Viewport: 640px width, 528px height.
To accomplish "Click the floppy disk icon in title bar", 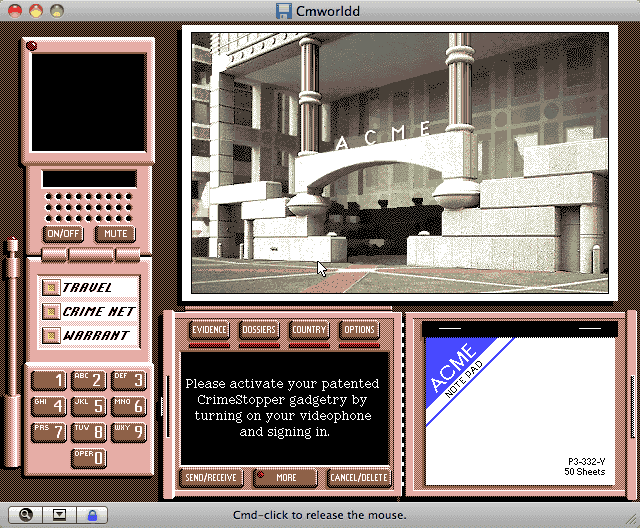I will pyautogui.click(x=284, y=11).
